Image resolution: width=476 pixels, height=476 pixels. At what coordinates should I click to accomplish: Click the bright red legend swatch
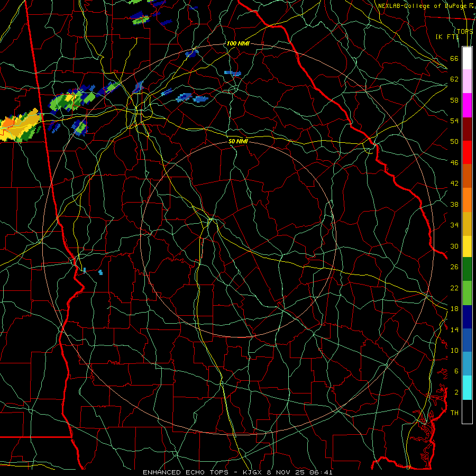[x=467, y=152]
